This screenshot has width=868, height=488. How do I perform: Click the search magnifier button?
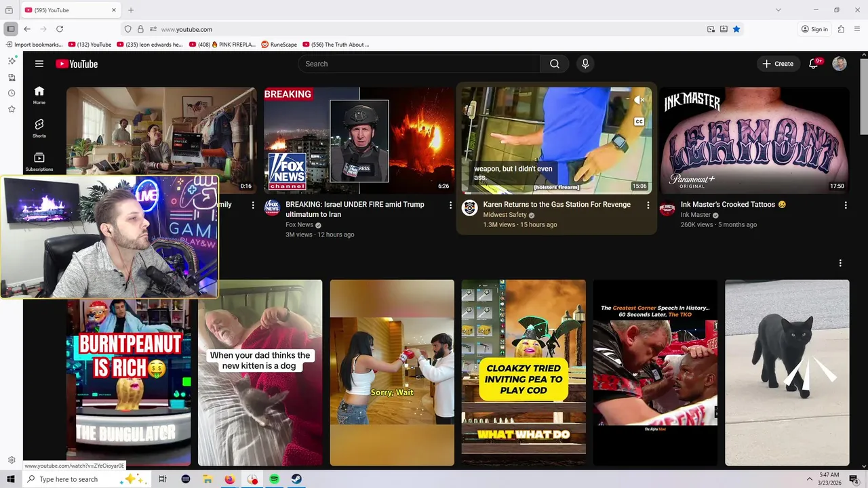coord(555,64)
